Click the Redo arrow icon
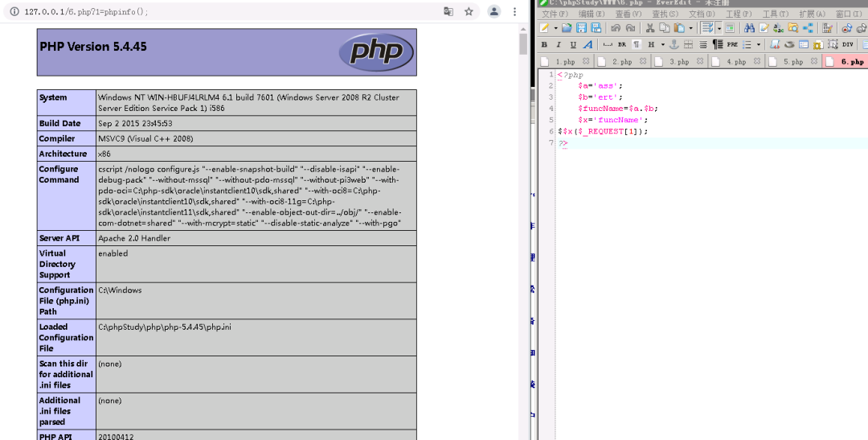Image resolution: width=868 pixels, height=440 pixels. 631,27
